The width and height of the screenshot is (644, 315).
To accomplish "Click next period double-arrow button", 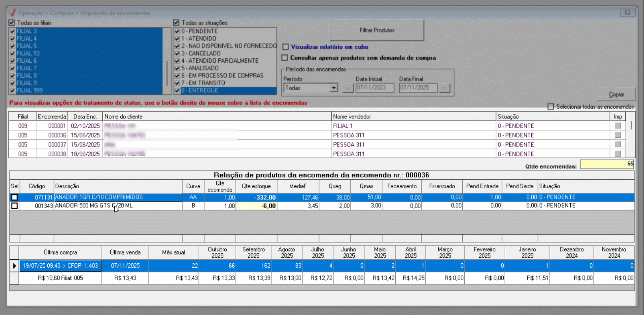I will point(444,88).
